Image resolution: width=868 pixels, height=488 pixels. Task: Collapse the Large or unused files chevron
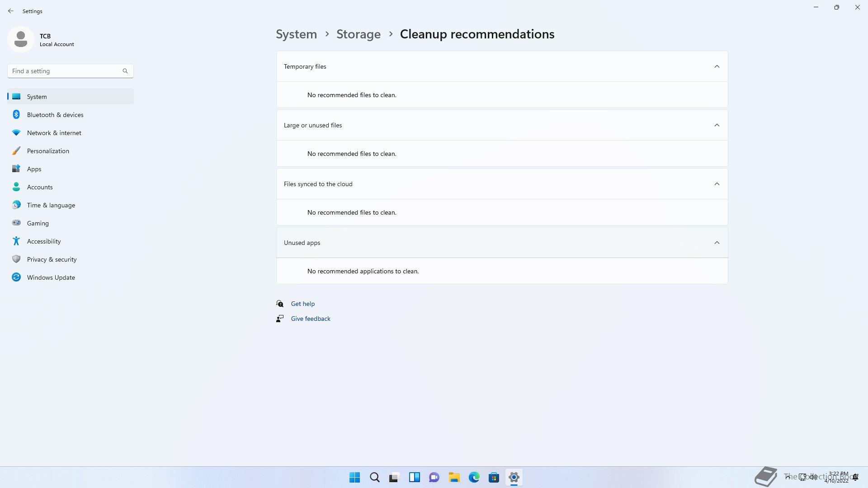pyautogui.click(x=717, y=125)
